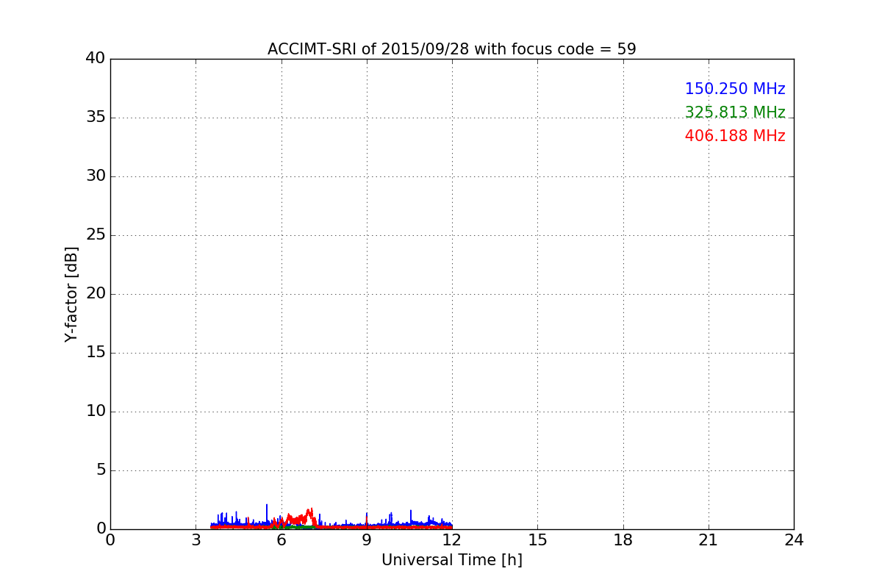
Task: Click the x-axis tick label 18
Action: tap(623, 540)
